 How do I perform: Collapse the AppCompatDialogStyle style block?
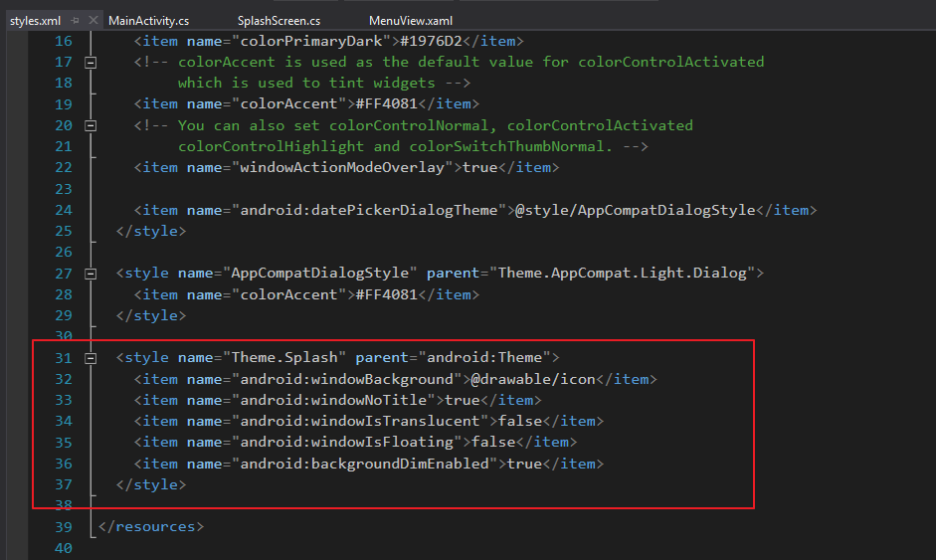click(x=91, y=274)
